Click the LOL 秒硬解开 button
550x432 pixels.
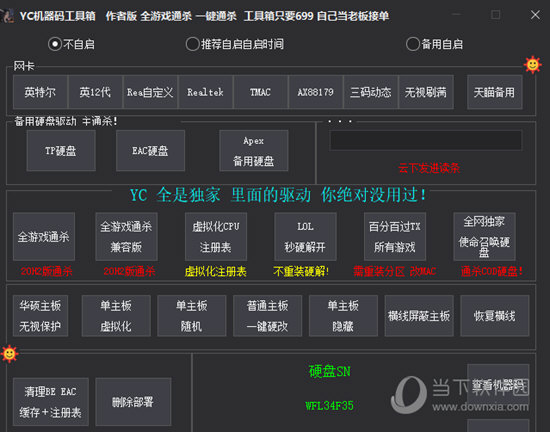[x=305, y=236]
